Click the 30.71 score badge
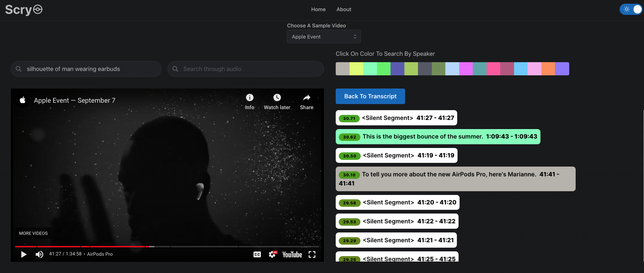Viewport: 644px width, 273px height. pos(349,118)
